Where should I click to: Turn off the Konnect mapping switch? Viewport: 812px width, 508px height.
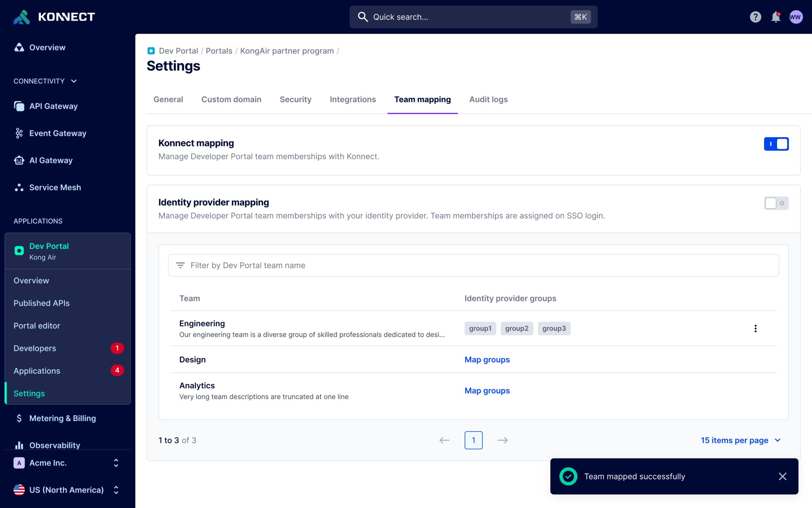(776, 144)
